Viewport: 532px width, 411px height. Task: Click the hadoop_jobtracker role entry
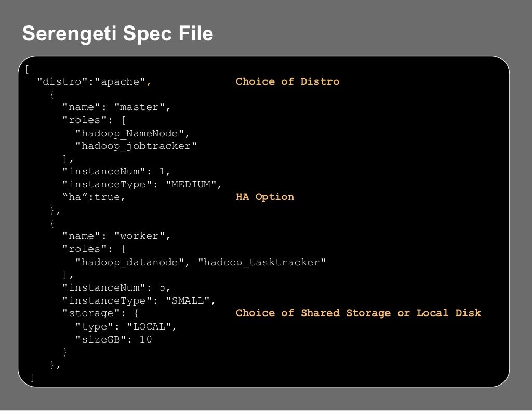point(136,146)
